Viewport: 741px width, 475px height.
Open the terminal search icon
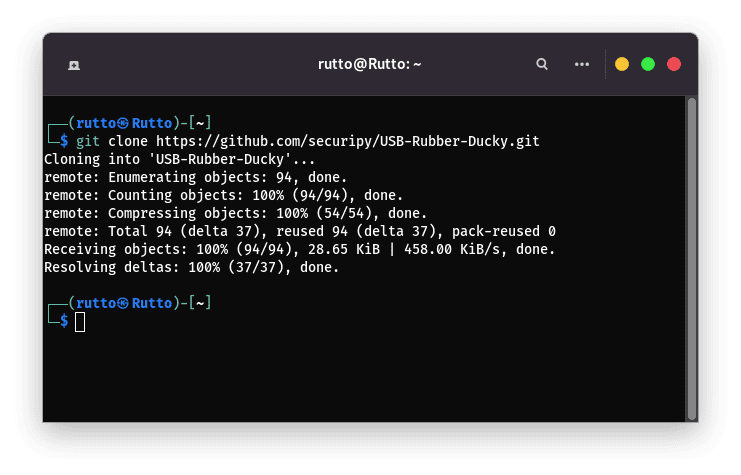click(542, 64)
